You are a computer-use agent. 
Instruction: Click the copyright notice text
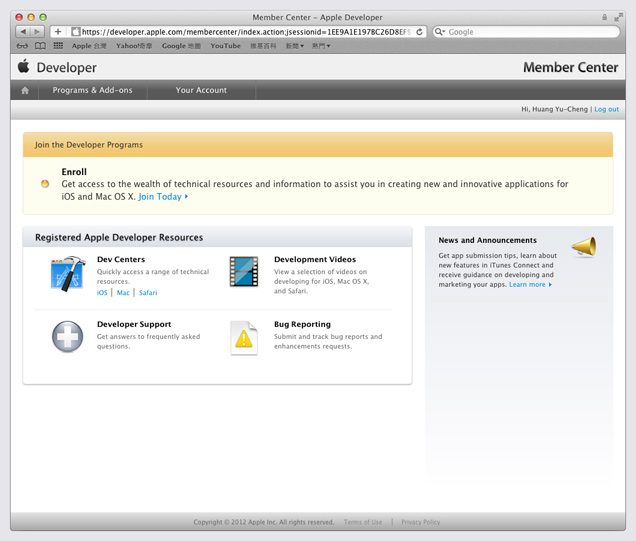[264, 522]
